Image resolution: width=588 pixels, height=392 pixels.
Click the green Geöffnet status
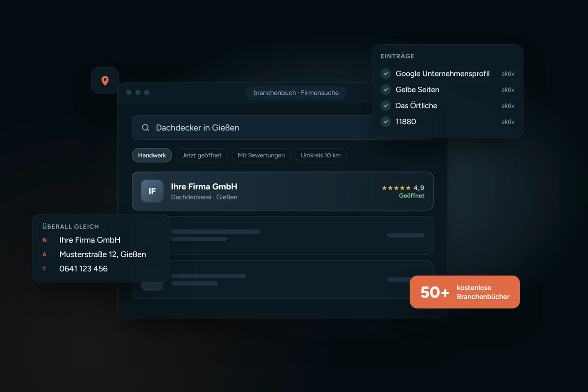412,196
